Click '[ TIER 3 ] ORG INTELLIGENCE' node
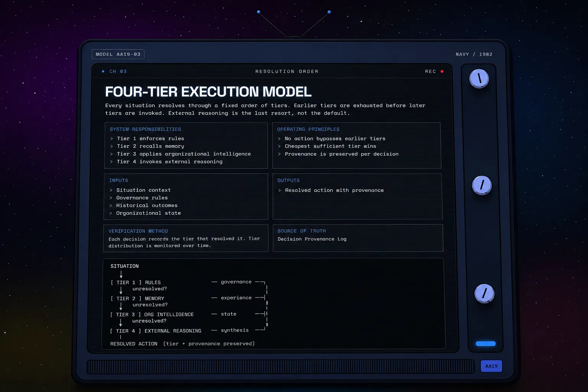This screenshot has height=392, width=588. (152, 315)
